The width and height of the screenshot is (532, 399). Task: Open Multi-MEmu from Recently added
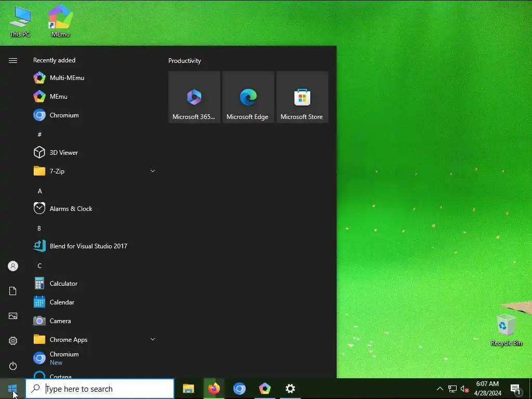(95, 78)
